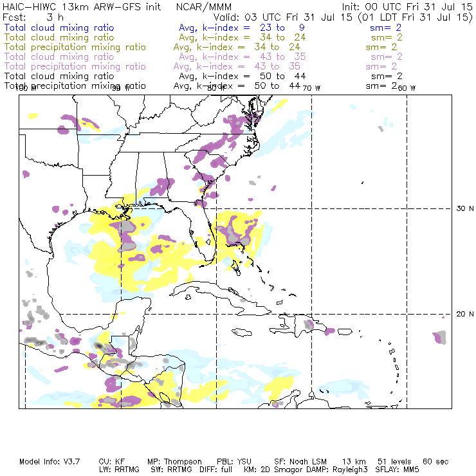Click the 30 N latitude label
Screen dimensions: 476x476
pyautogui.click(x=464, y=208)
